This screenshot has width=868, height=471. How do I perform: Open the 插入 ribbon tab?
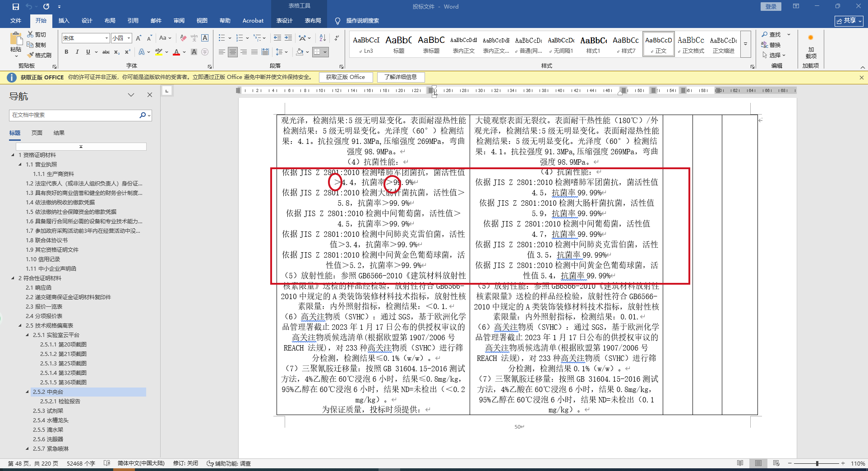click(64, 21)
